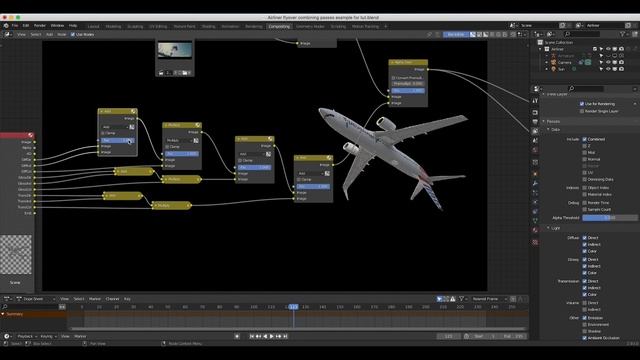Open the Nearest Frame snapping dropdown
Screen dimensions: 640x360
point(489,299)
